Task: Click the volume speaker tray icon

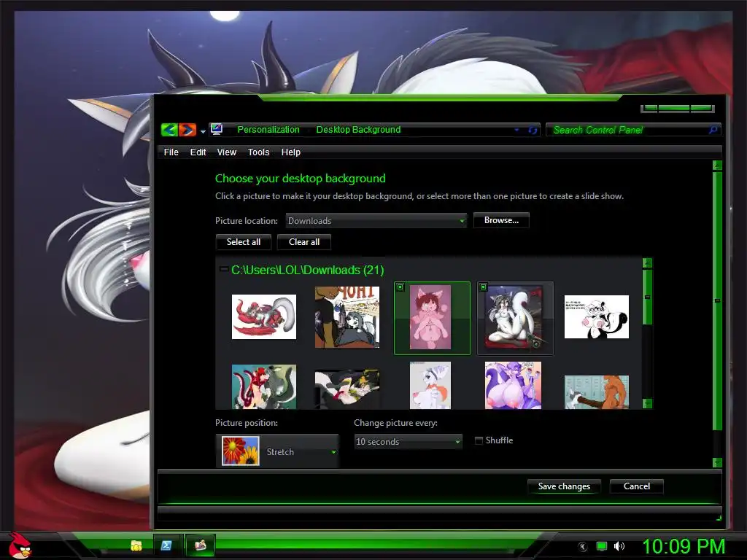Action: tap(619, 546)
